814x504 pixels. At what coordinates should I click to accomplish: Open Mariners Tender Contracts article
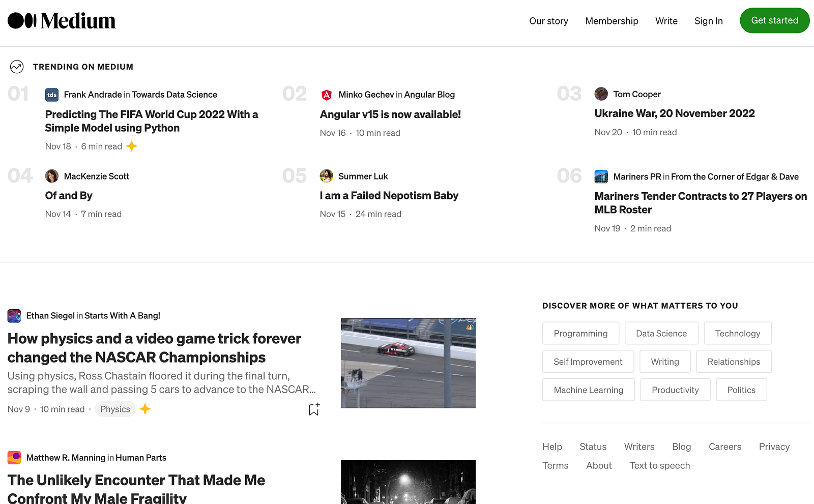click(701, 203)
